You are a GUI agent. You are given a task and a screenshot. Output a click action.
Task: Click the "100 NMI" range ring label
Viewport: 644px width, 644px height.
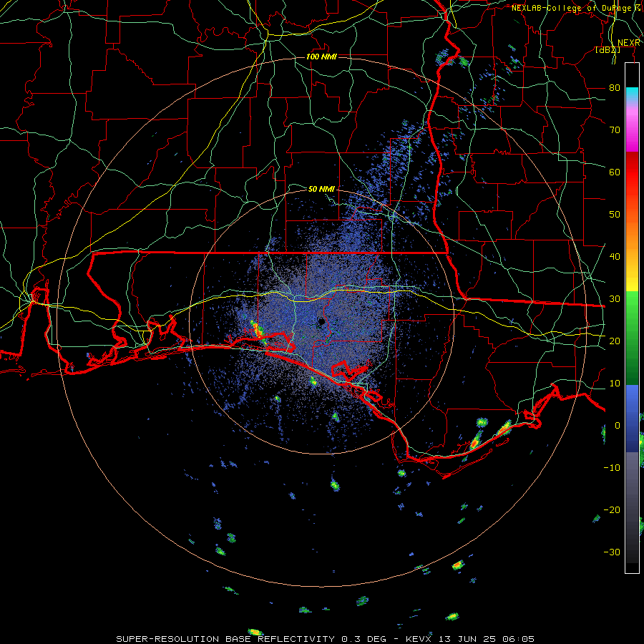[x=321, y=57]
